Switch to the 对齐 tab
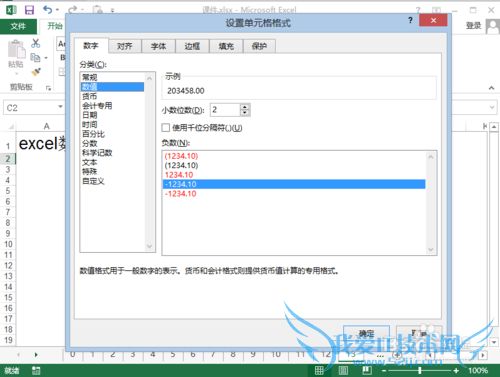Screen dimensions: 500x377 125,46
